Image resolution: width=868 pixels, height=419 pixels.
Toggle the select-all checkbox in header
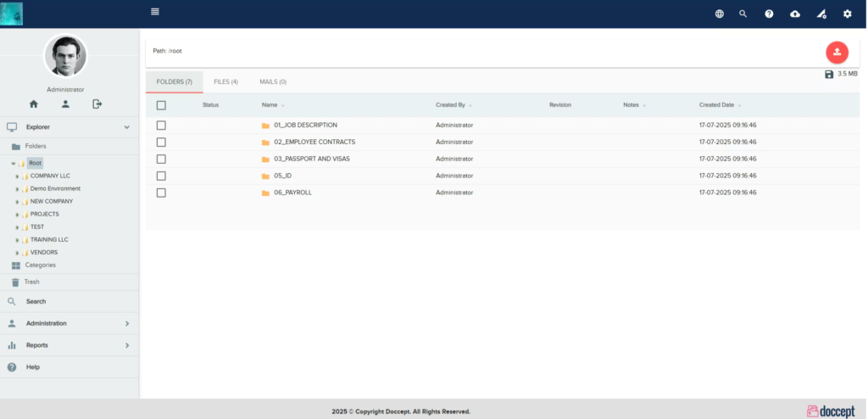(x=161, y=105)
